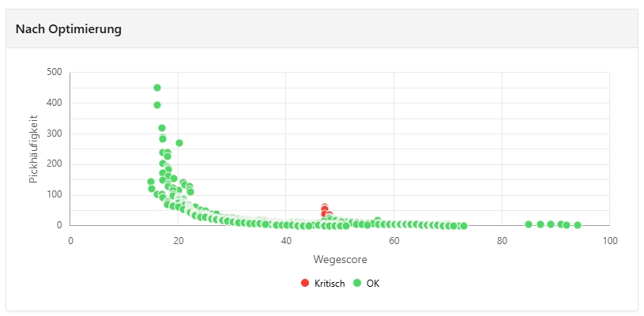The width and height of the screenshot is (644, 316).
Task: Click the green point near 320 Pickhäufigkeit
Action: pos(162,128)
